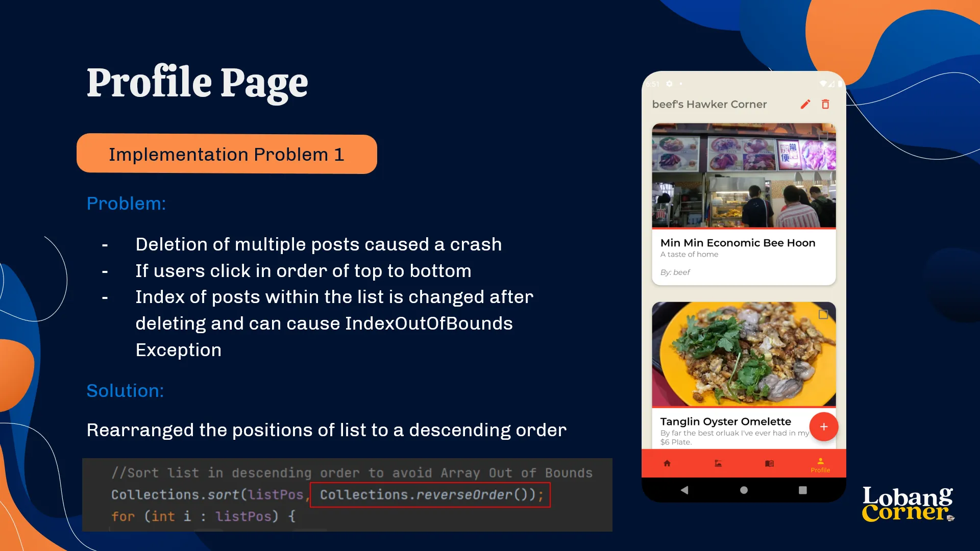980x551 pixels.
Task: Click the oyster omelette photo thumbnail
Action: click(744, 355)
